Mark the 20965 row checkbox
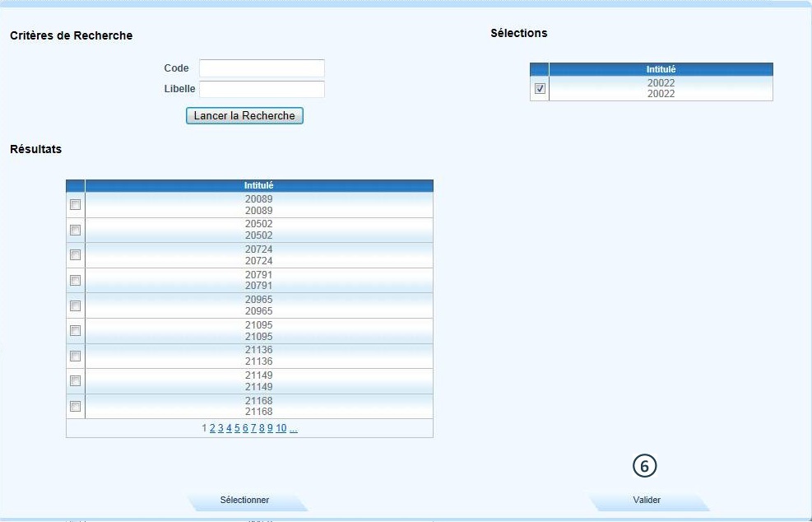The height and width of the screenshot is (522, 812). (76, 305)
